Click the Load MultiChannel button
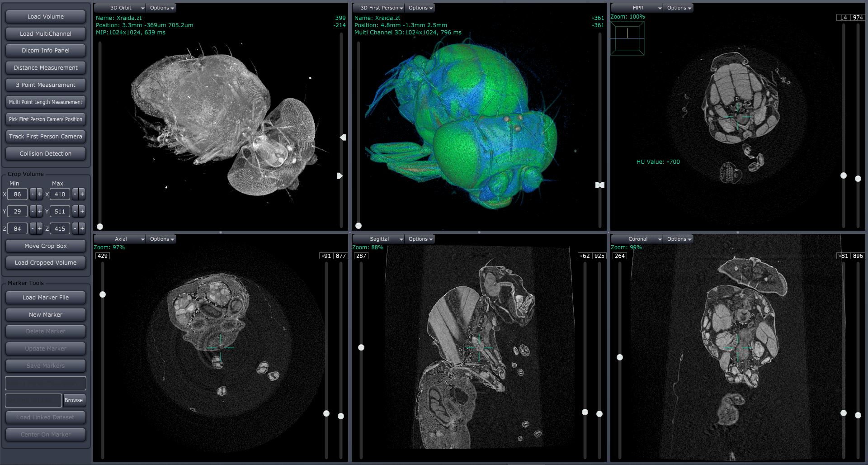This screenshot has height=465, width=868. [x=46, y=33]
